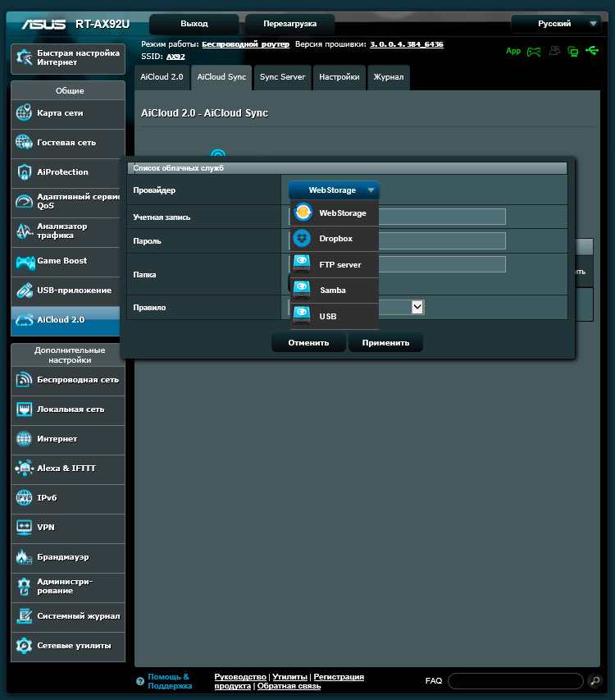Click the Internet (Интернет) globe icon
Viewport: 615px width, 700px height.
(24, 438)
